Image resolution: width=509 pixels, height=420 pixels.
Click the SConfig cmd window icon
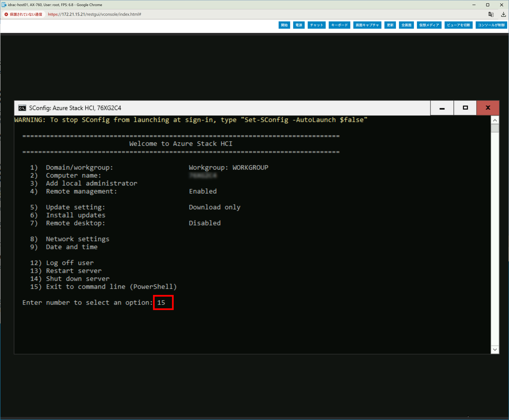tap(22, 108)
